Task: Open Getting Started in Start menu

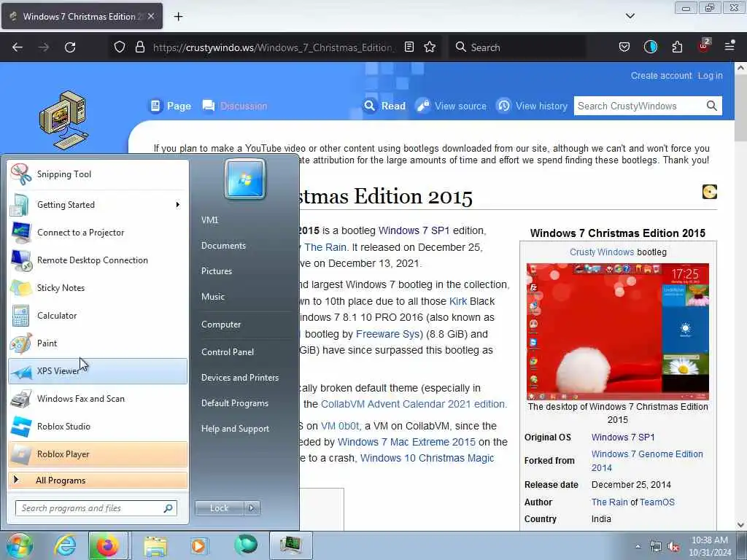Action: (98, 205)
